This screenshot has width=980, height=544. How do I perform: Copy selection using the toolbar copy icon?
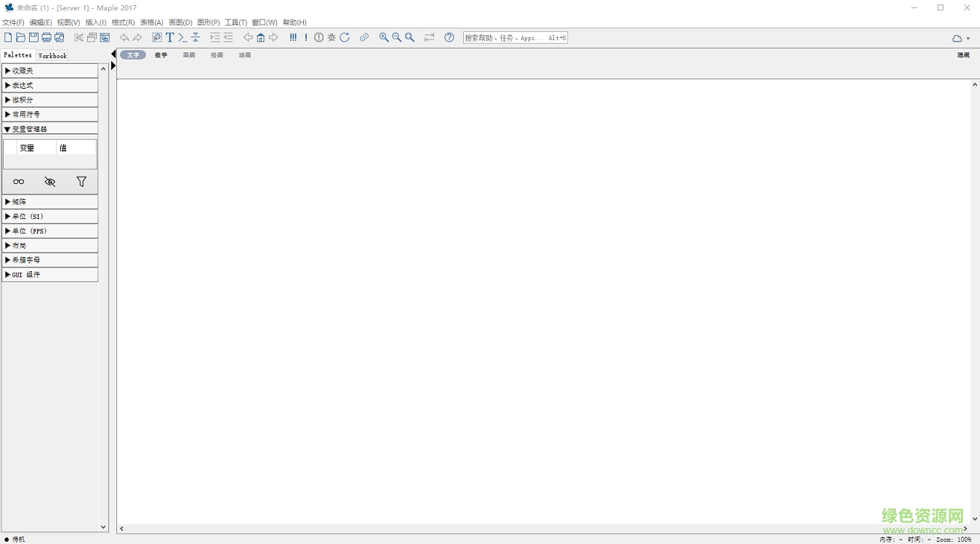pos(92,38)
